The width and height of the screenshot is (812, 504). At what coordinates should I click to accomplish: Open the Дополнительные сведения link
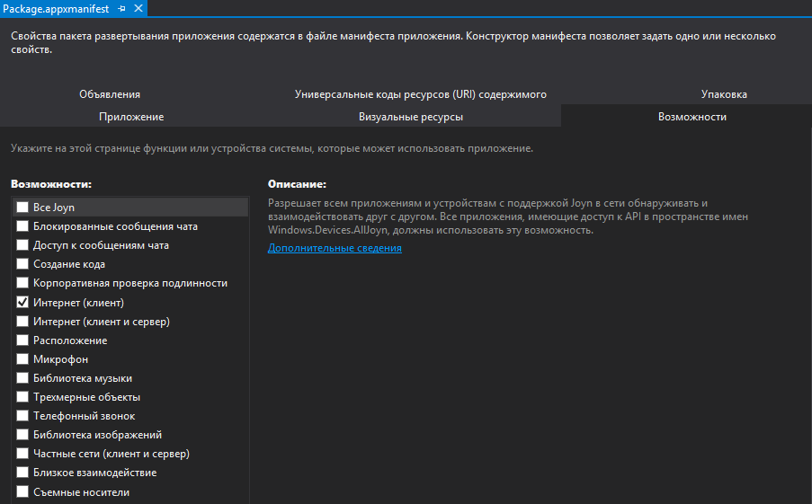[335, 248]
